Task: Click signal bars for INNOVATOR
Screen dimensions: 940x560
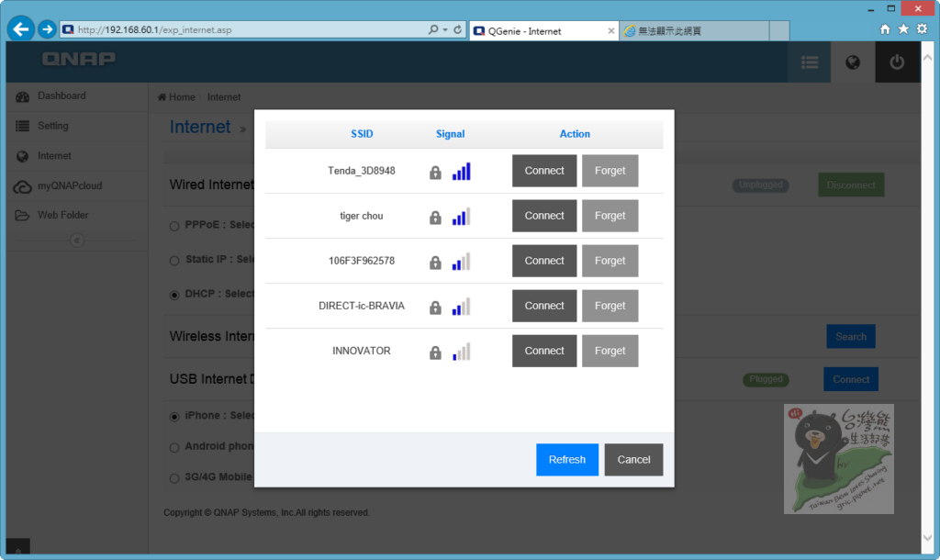Action: point(462,352)
